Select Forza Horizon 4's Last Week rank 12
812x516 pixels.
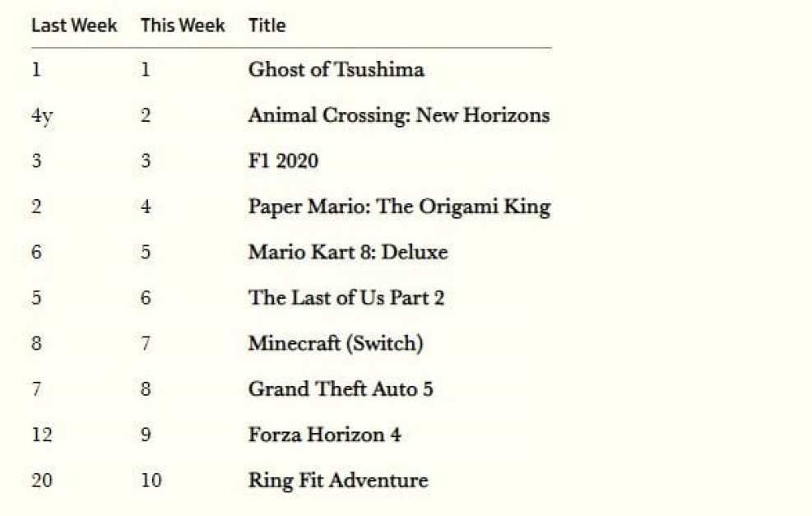tap(41, 435)
